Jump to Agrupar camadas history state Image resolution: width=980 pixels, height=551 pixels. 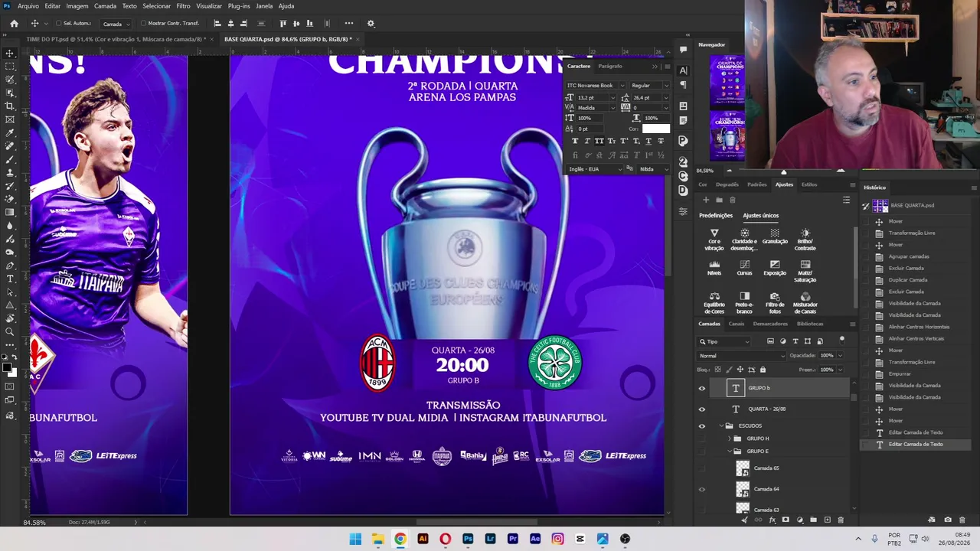[x=908, y=256]
